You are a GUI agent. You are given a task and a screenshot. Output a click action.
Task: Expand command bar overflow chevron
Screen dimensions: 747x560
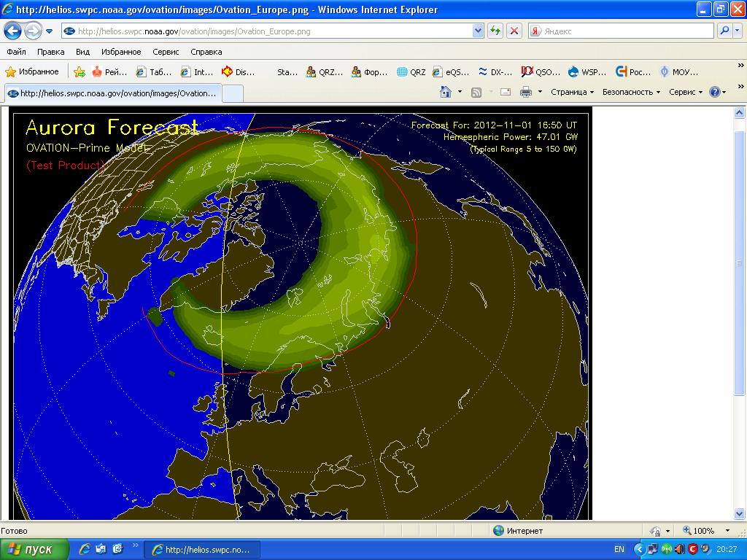[740, 86]
